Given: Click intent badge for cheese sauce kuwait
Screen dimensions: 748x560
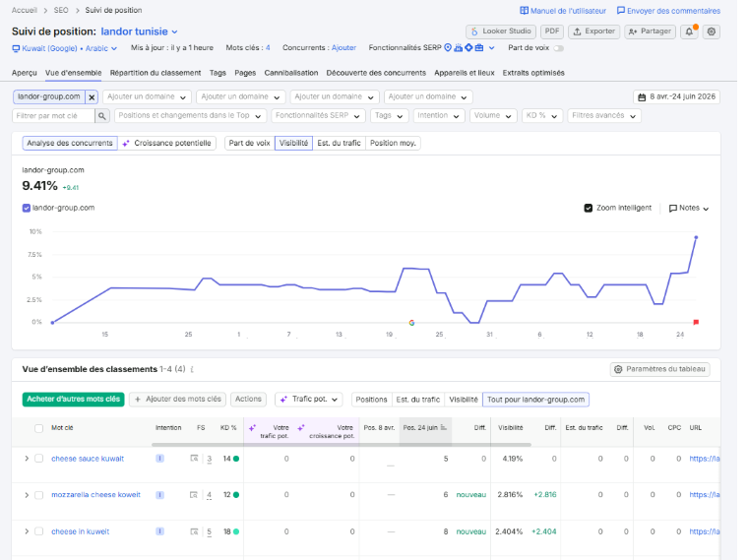Looking at the screenshot, I should (159, 459).
